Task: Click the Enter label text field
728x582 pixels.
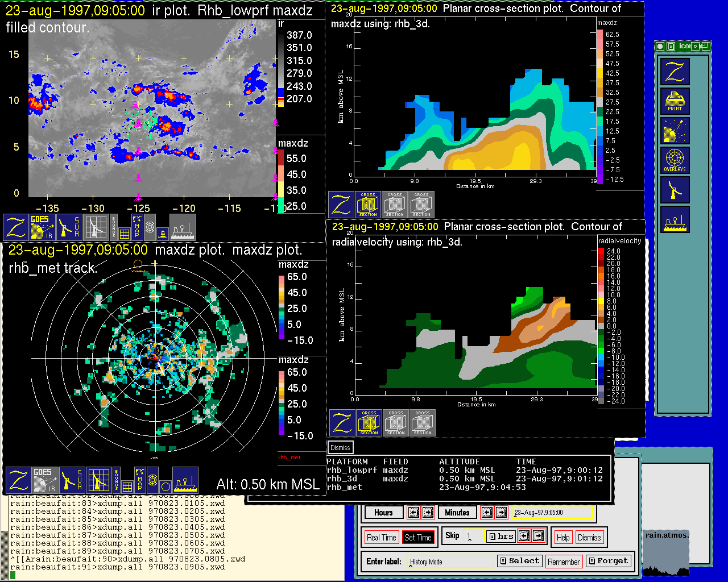Action: [450, 562]
